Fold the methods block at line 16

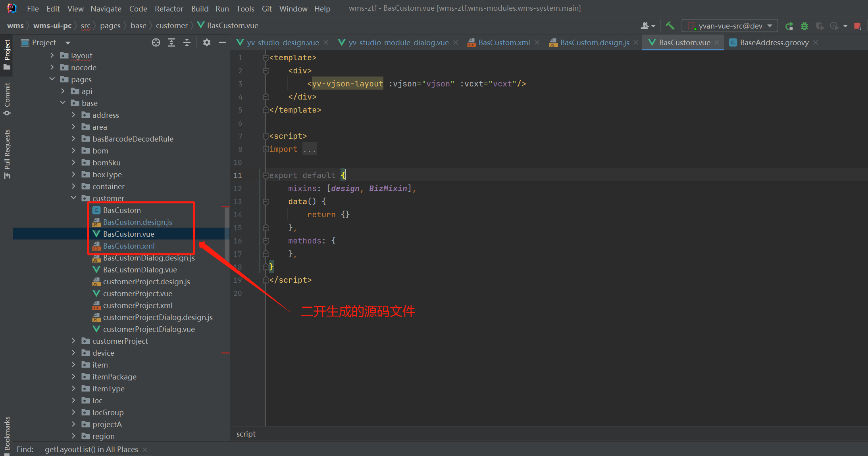coord(266,241)
